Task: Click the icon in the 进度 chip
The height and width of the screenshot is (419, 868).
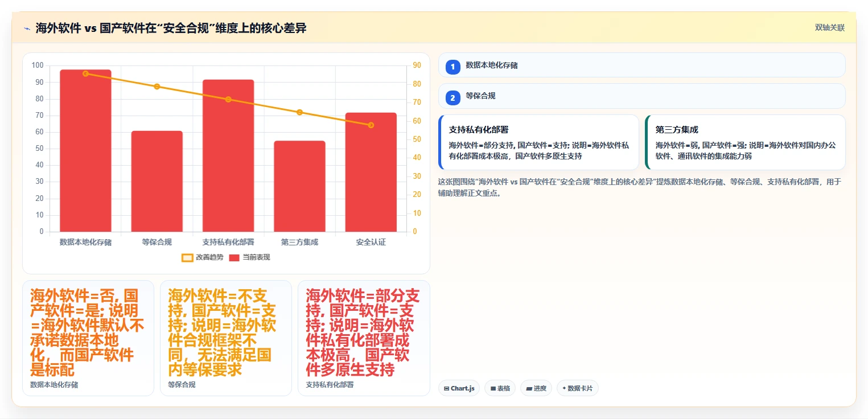Action: coord(529,388)
